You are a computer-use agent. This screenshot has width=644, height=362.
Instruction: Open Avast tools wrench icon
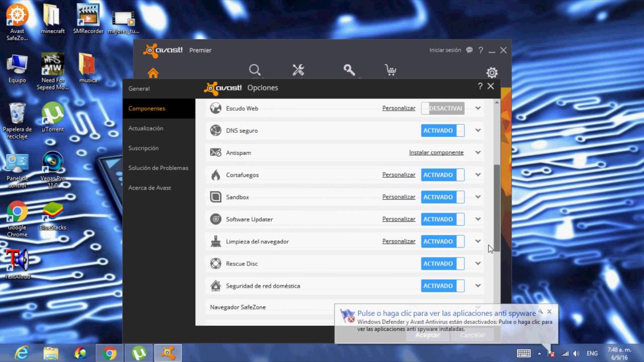pyautogui.click(x=298, y=70)
